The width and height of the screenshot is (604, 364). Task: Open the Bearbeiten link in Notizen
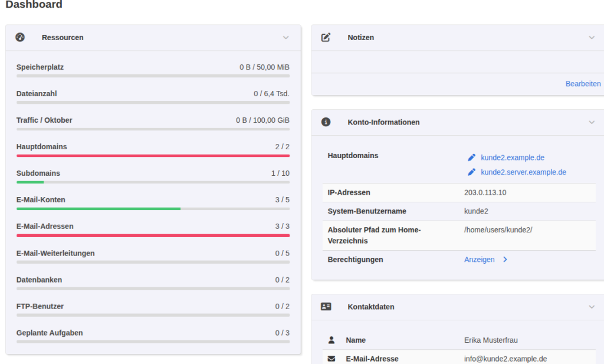click(583, 84)
